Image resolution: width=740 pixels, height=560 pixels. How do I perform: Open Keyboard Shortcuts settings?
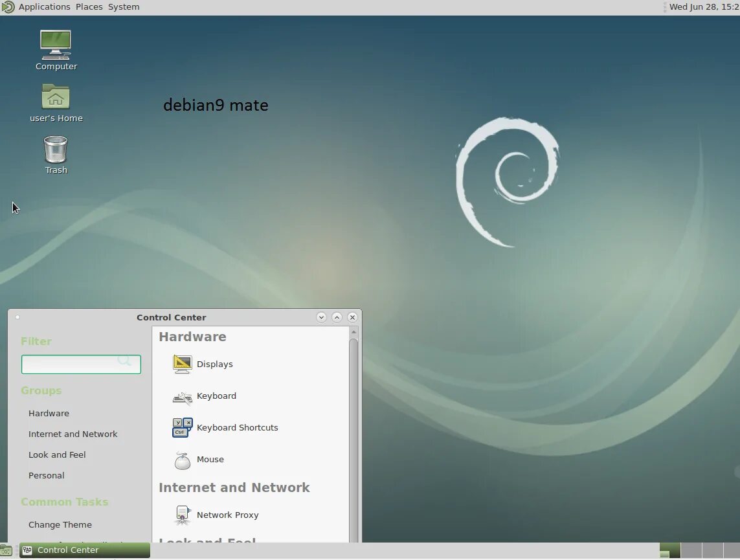pos(225,428)
